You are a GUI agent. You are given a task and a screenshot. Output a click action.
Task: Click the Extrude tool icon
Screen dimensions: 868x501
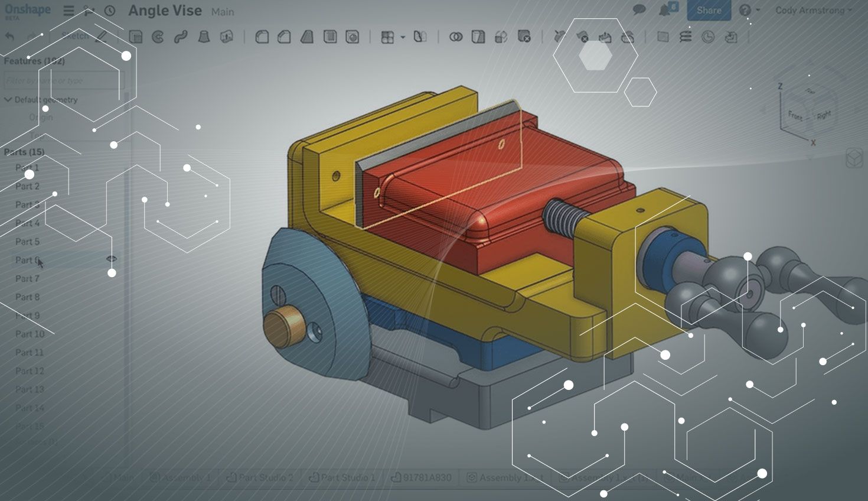pyautogui.click(x=136, y=37)
